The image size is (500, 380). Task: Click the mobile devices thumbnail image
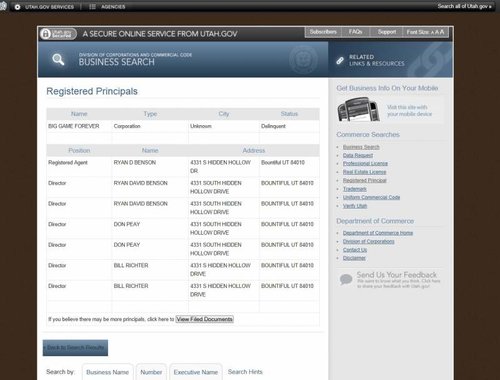click(x=358, y=109)
